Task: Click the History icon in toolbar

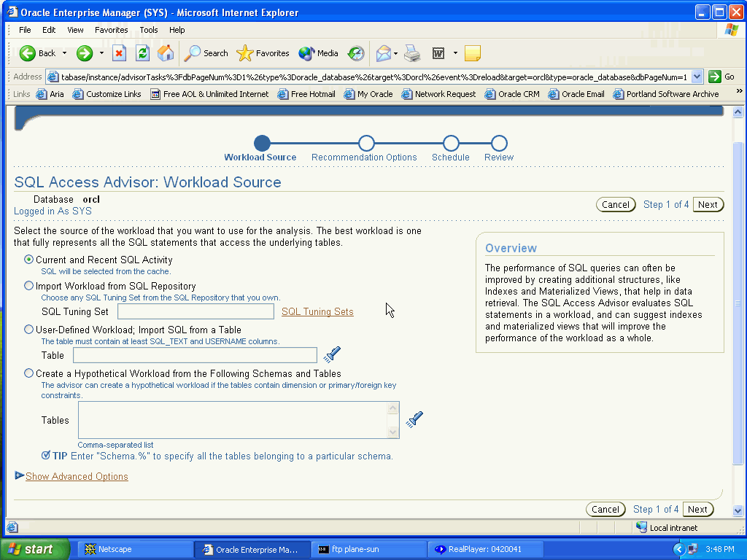Action: click(356, 53)
